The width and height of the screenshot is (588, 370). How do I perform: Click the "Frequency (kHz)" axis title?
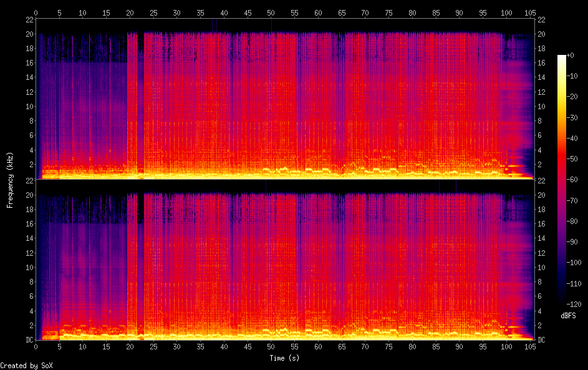[10, 180]
